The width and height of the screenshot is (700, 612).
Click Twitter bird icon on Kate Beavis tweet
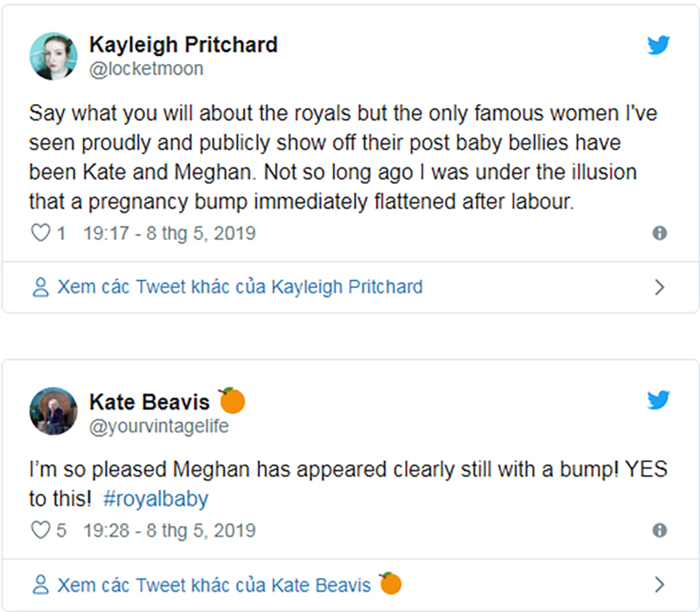[658, 401]
